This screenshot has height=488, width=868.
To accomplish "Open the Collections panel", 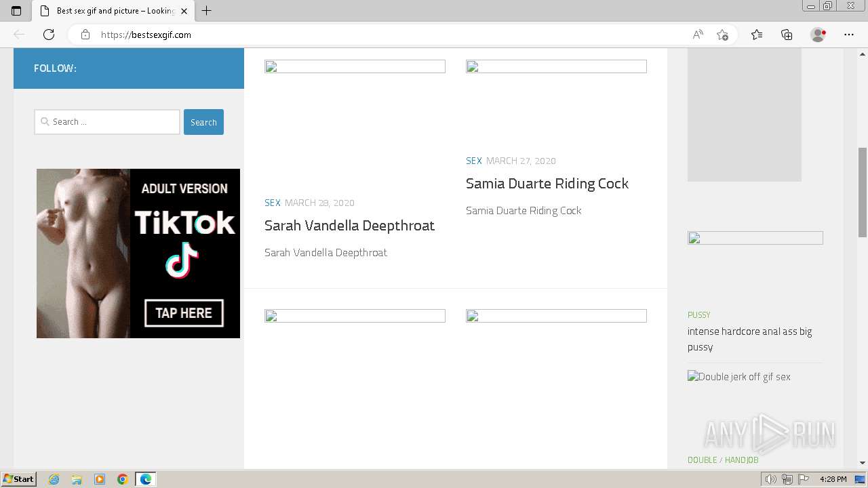I will pos(787,35).
